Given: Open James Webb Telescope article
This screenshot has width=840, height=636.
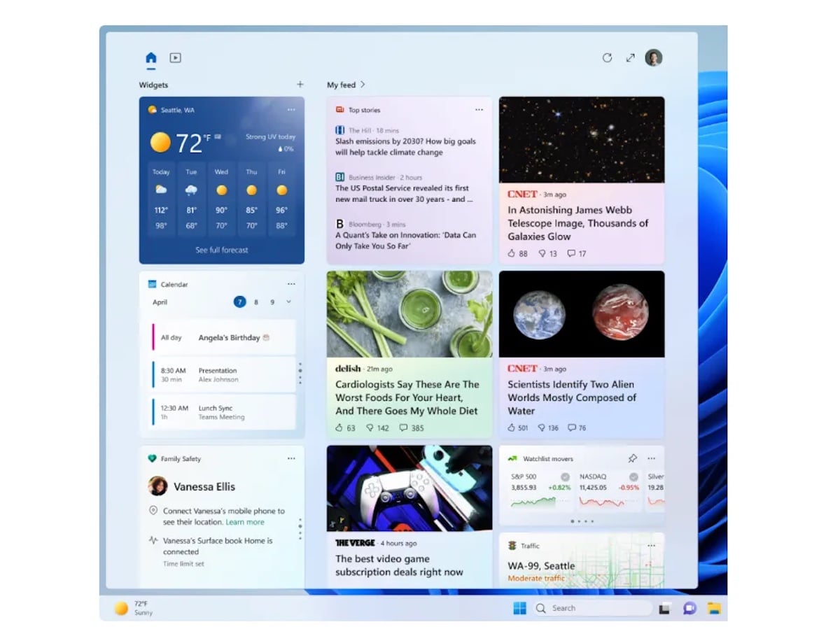Looking at the screenshot, I should point(578,223).
